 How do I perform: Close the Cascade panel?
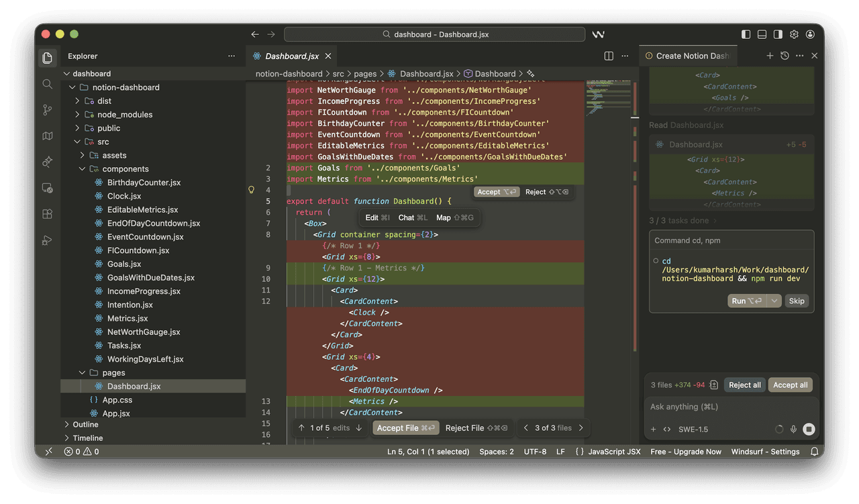coord(814,56)
